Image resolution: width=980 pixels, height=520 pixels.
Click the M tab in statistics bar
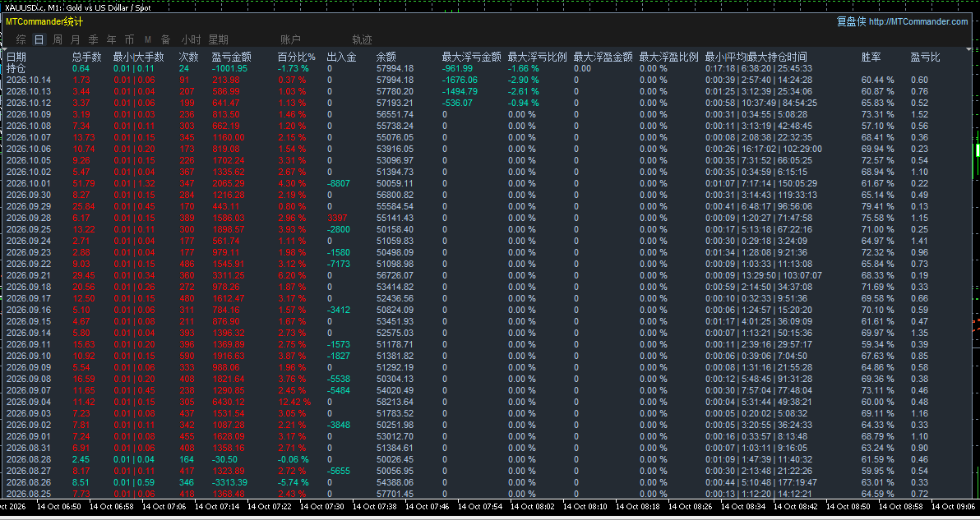pos(148,39)
